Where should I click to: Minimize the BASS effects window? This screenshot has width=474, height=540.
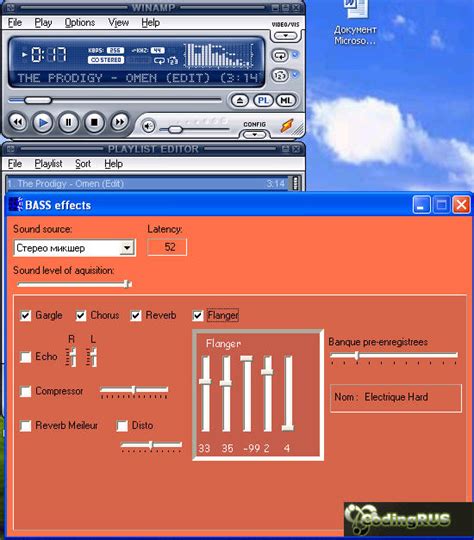pos(421,205)
